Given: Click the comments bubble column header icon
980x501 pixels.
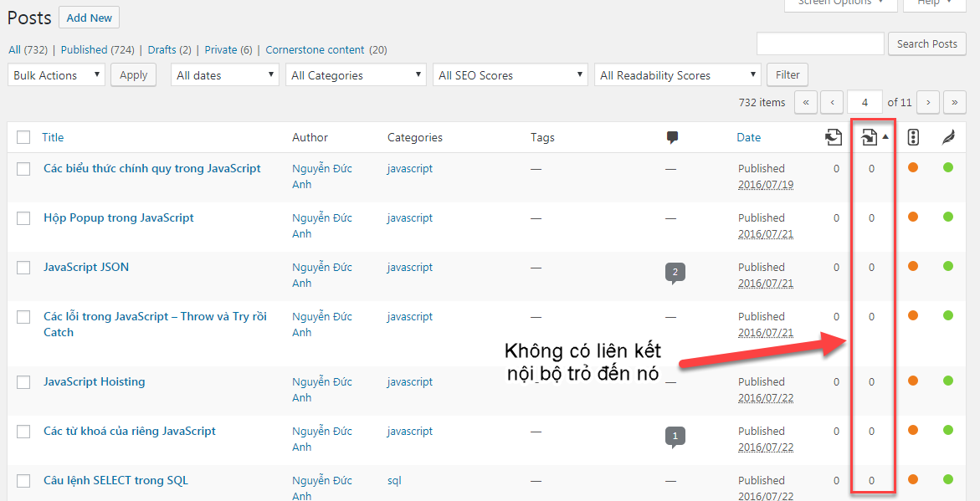Looking at the screenshot, I should (671, 138).
